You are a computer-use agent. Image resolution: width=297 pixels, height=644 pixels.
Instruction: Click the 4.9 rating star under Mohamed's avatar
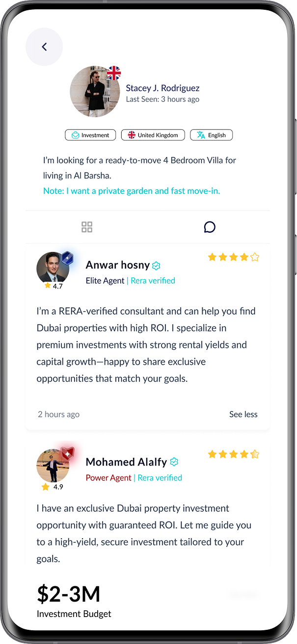46,487
